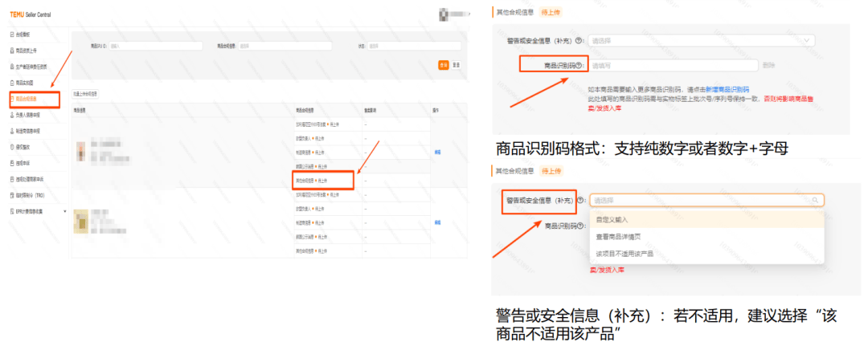Click the help icon next to 警告或安全信息 in upper panel
868x346 pixels.
(x=579, y=41)
